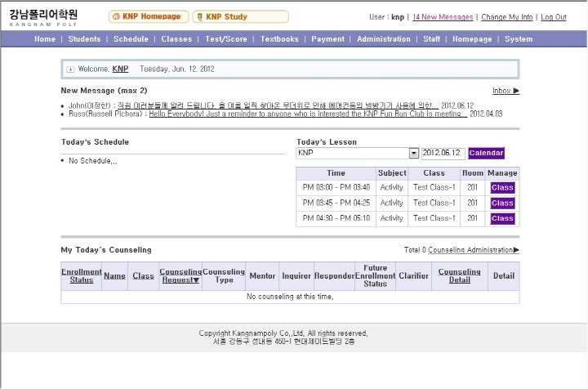Sort by Counseling Detail column header
The width and height of the screenshot is (588, 389).
click(x=459, y=275)
